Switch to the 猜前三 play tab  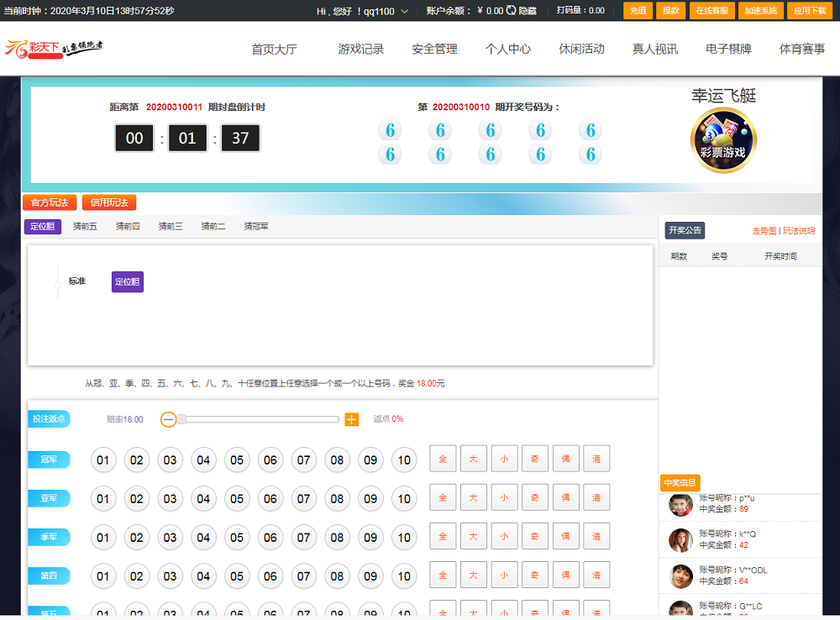click(171, 226)
